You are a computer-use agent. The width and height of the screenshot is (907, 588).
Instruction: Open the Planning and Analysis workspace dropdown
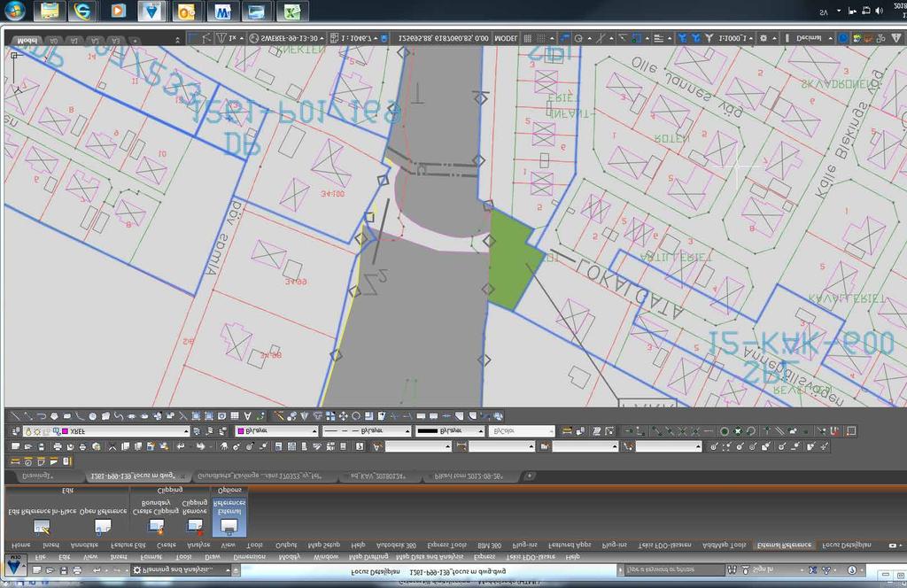tap(182, 570)
